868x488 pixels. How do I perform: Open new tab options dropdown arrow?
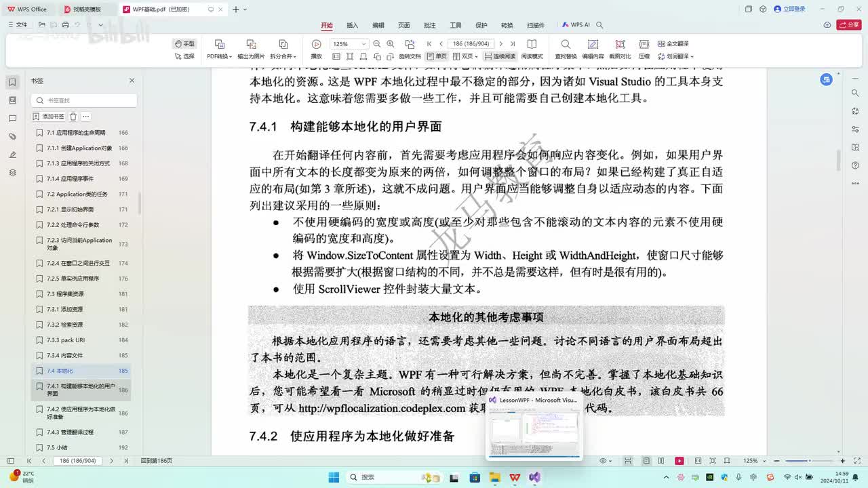pyautogui.click(x=245, y=9)
